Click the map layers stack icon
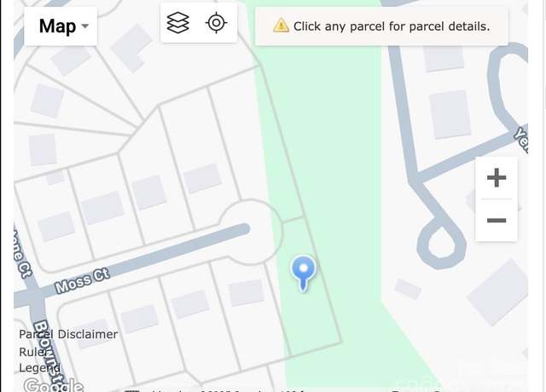This screenshot has width=546, height=392. [178, 23]
